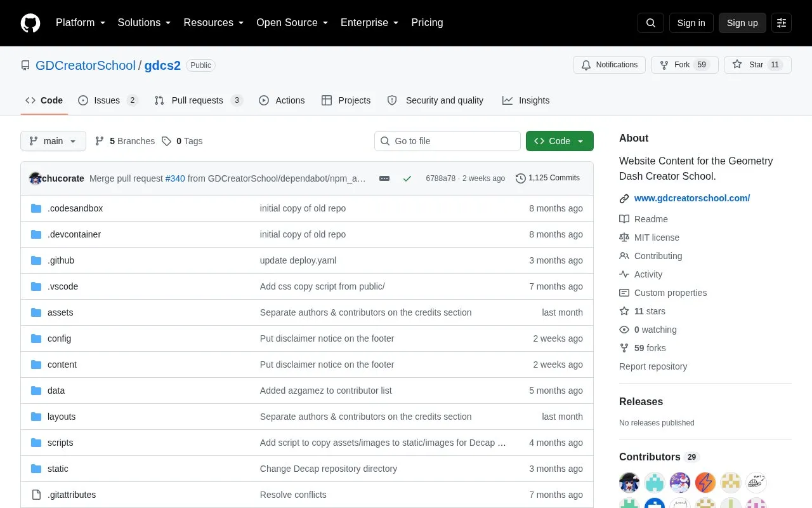Open the assets folder

[x=60, y=312]
